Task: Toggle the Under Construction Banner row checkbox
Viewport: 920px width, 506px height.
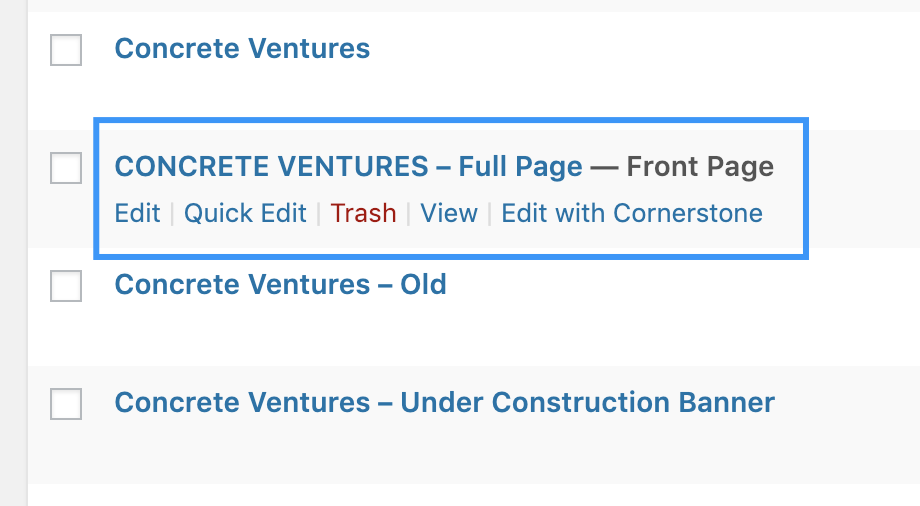Action: (66, 404)
